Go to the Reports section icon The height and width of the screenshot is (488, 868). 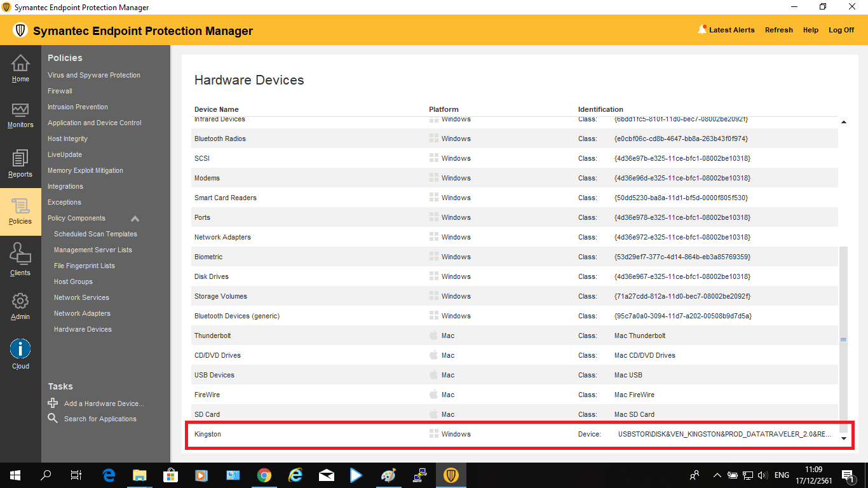coord(20,159)
